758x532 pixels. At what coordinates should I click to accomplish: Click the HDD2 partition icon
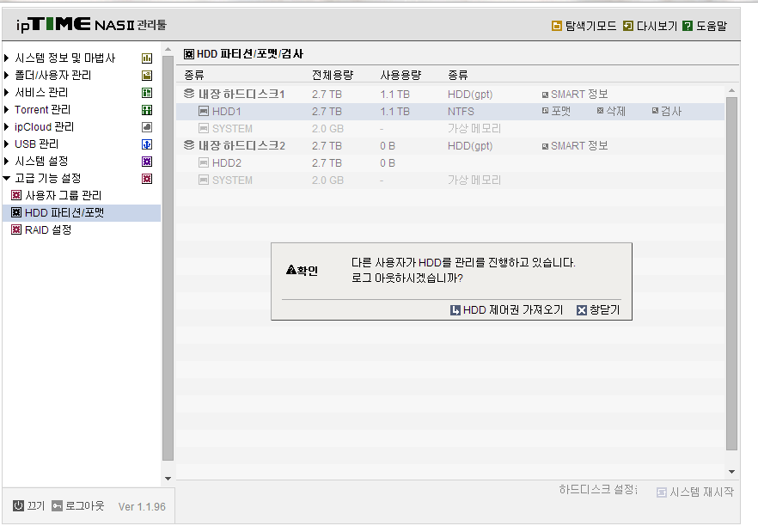tap(204, 163)
